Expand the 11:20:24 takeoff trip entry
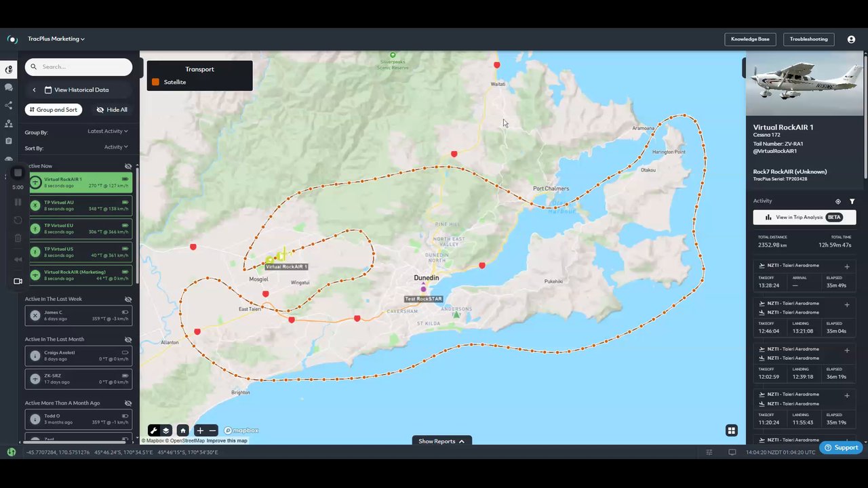The image size is (868, 488). point(847,396)
